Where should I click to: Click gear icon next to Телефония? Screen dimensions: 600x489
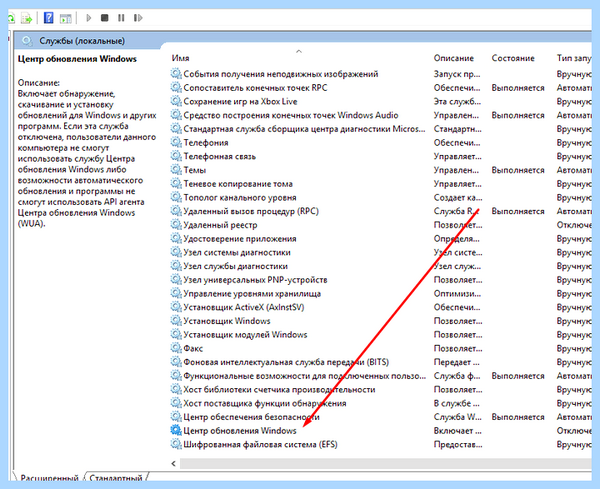coord(176,142)
